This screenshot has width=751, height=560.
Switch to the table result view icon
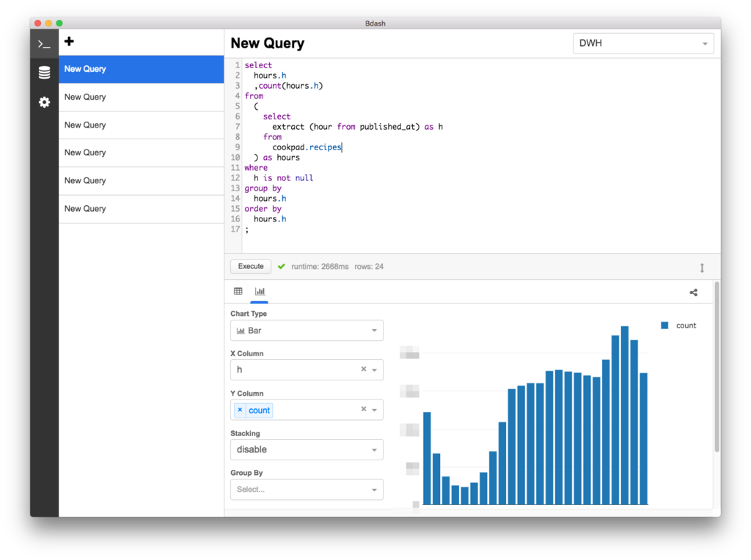pyautogui.click(x=238, y=291)
